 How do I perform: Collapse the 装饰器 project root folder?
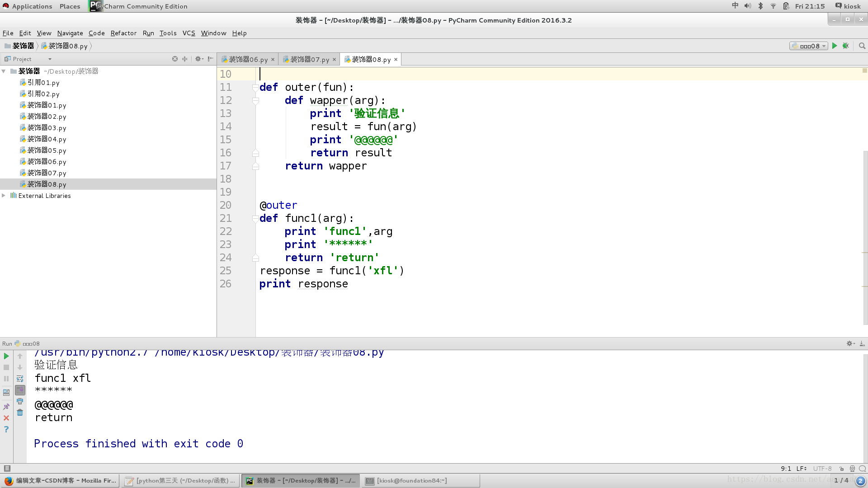[4, 71]
